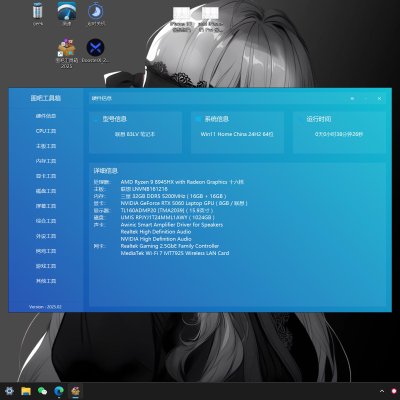Click the 型号信息 card heading
Screen dimensions: 400x400
point(114,119)
